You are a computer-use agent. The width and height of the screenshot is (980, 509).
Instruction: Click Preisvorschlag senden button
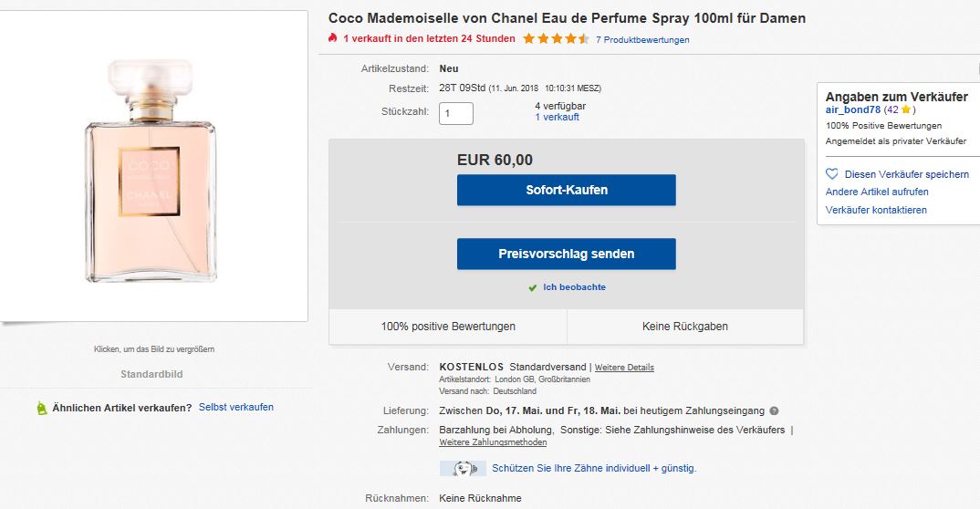pos(567,254)
